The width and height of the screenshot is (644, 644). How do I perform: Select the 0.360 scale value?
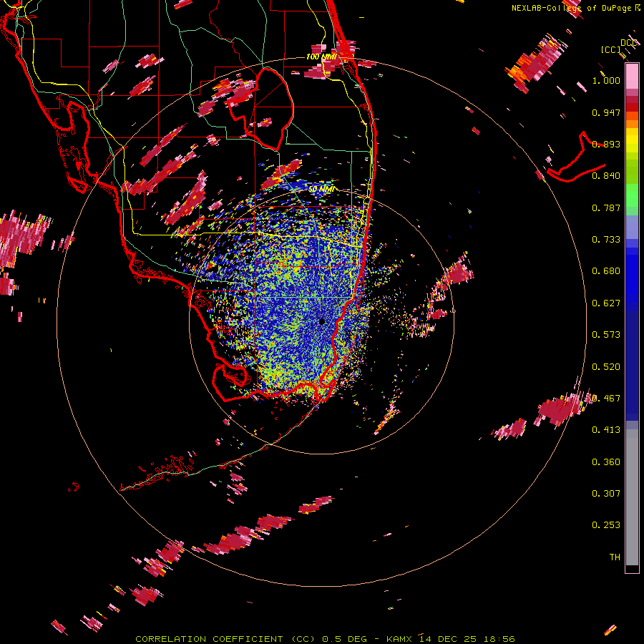tap(606, 462)
